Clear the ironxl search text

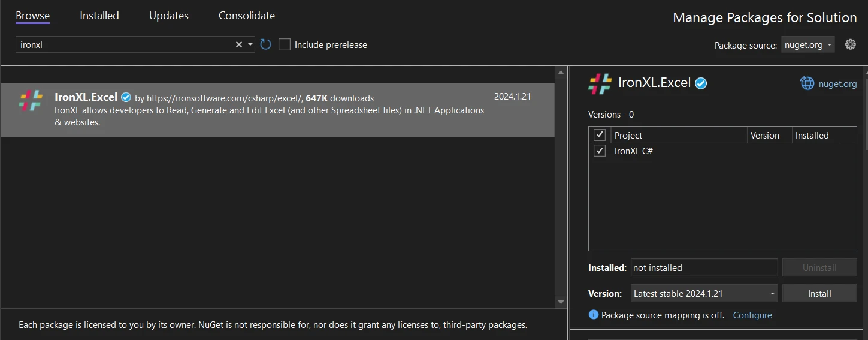point(239,44)
